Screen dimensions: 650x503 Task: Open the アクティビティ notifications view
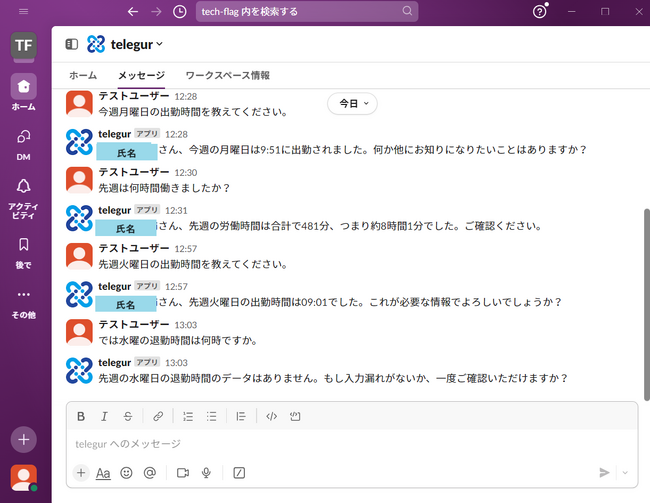tap(24, 198)
